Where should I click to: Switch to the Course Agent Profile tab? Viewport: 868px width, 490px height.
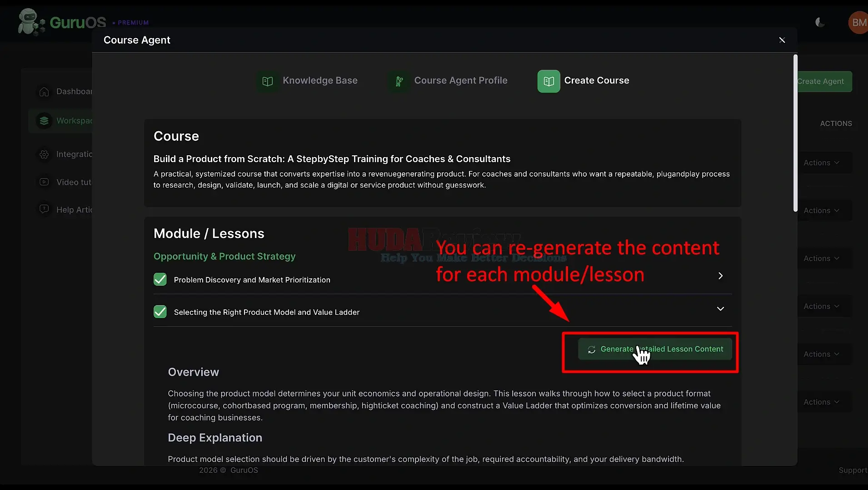[x=448, y=81]
